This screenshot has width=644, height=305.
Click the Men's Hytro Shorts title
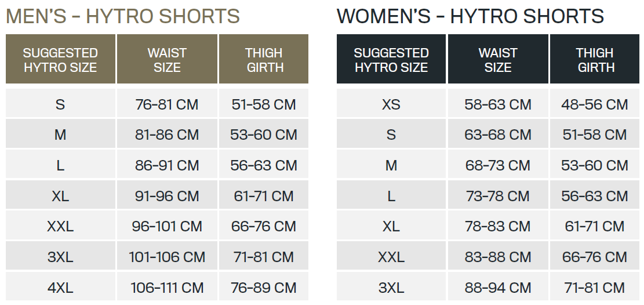122,16
